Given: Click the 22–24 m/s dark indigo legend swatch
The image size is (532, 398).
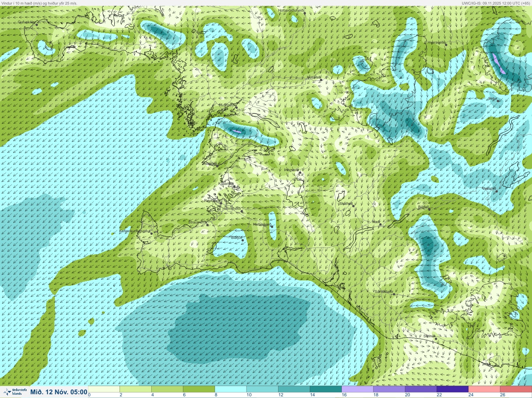Looking at the screenshot, I should [452, 389].
